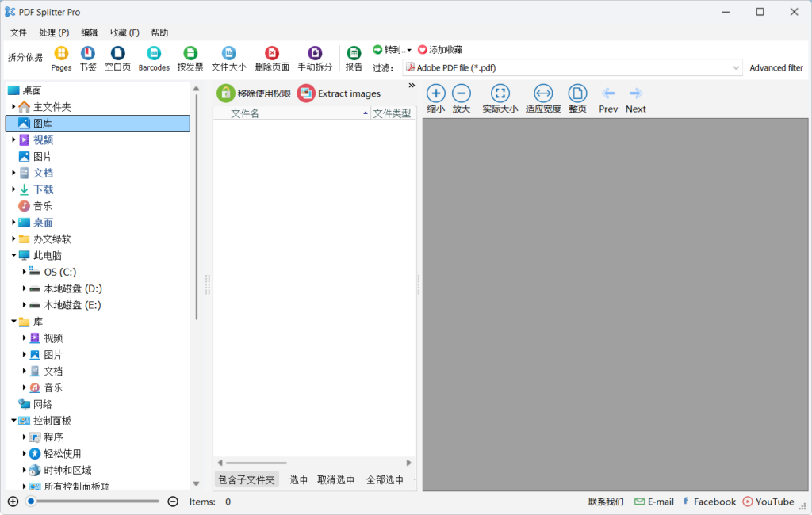
Task: Open the 文件 menu
Action: tap(18, 32)
